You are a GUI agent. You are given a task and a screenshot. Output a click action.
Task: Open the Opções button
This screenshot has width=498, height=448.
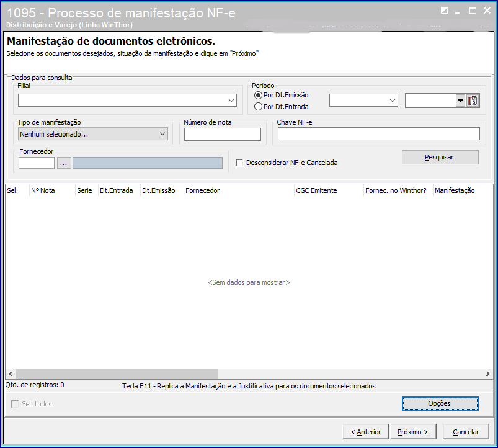(440, 403)
